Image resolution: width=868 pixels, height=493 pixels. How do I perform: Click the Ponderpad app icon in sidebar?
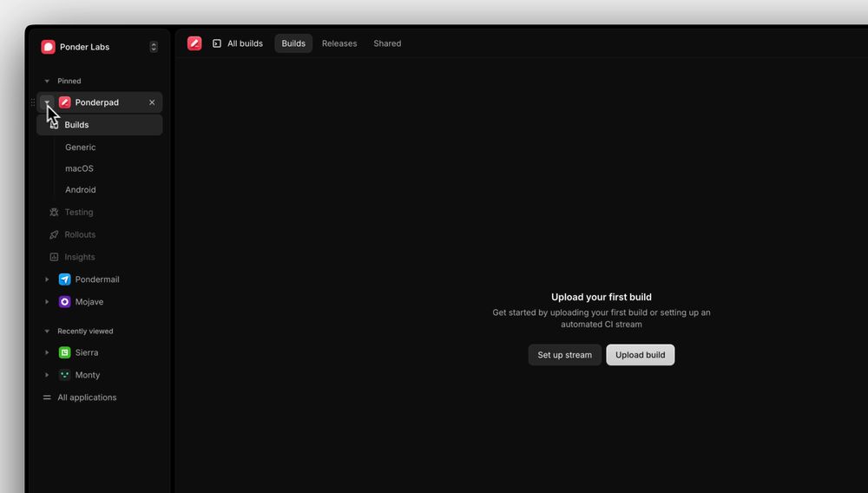pos(65,102)
